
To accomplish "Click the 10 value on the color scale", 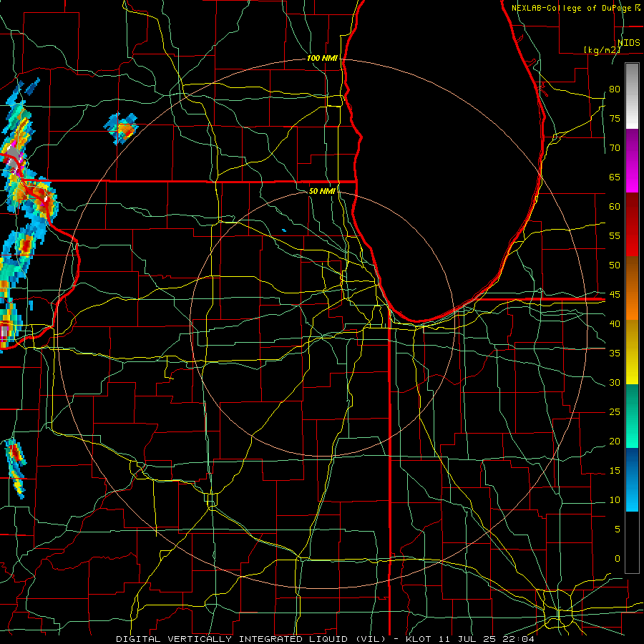I will (x=615, y=500).
